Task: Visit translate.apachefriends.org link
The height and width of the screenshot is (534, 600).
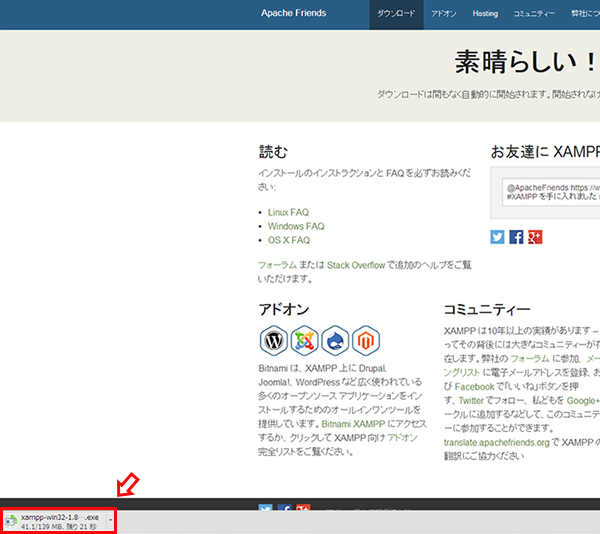Action: 496,443
